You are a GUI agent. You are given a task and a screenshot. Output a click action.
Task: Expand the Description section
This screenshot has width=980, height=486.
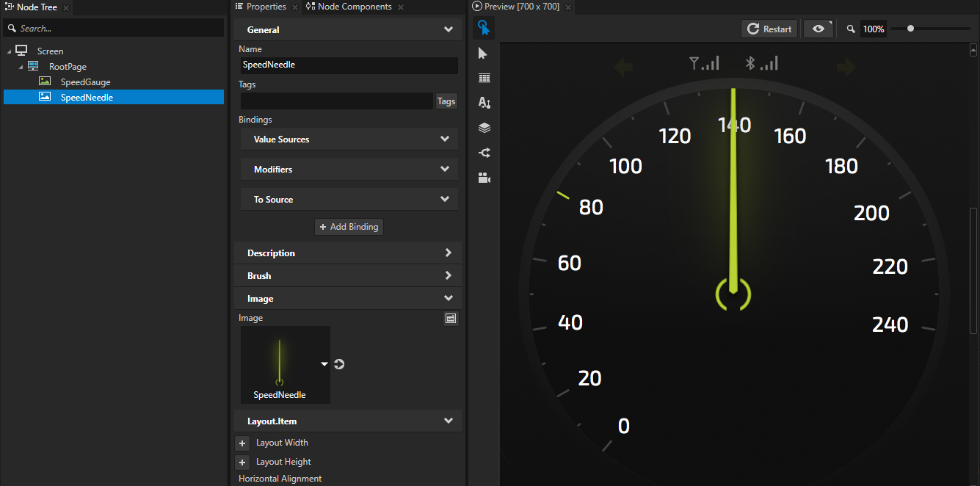[x=347, y=253]
